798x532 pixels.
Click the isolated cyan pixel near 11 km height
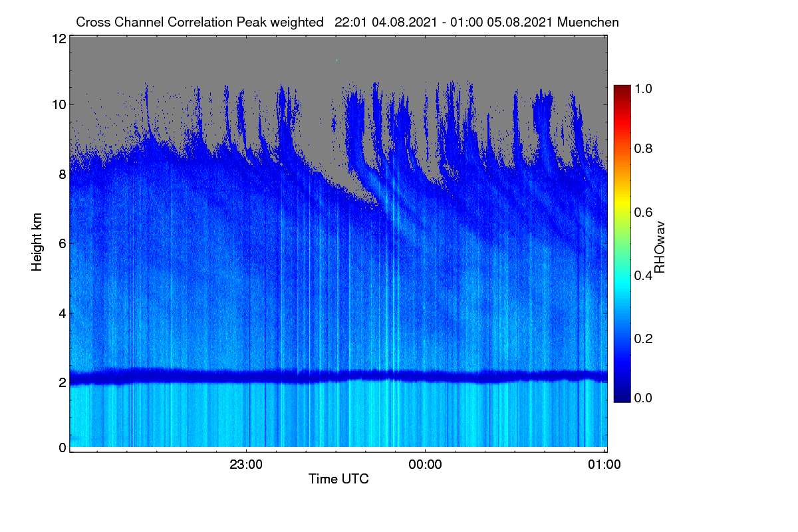coord(337,60)
